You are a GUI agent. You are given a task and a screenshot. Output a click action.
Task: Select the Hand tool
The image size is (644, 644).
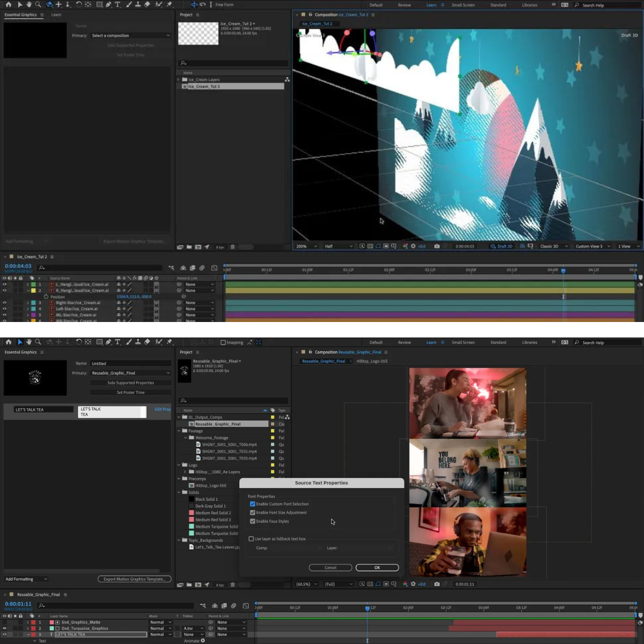tap(29, 342)
